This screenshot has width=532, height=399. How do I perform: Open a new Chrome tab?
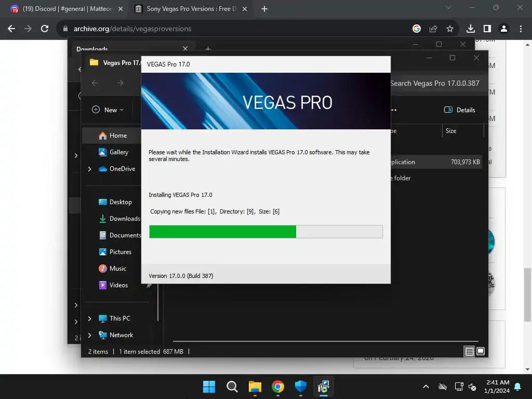[264, 9]
